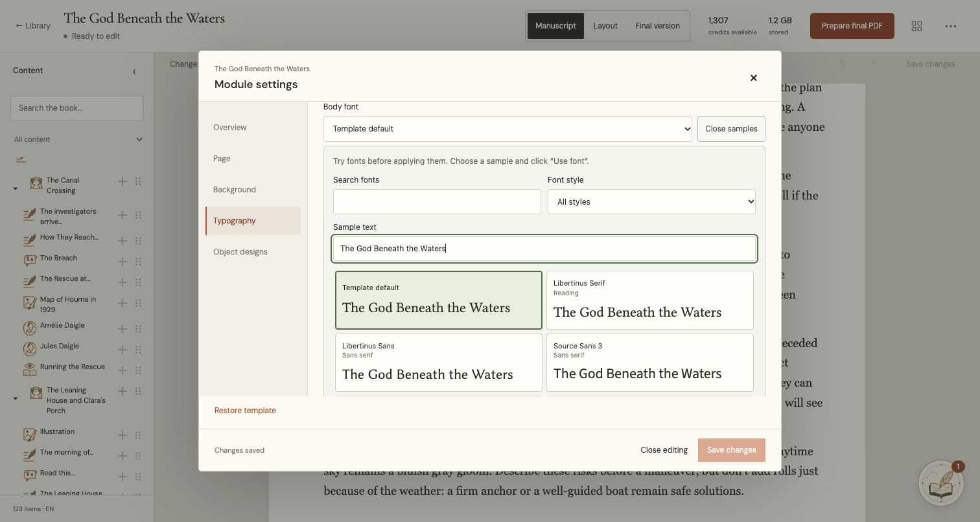Open the Body font dropdown
The width and height of the screenshot is (980, 522).
507,129
